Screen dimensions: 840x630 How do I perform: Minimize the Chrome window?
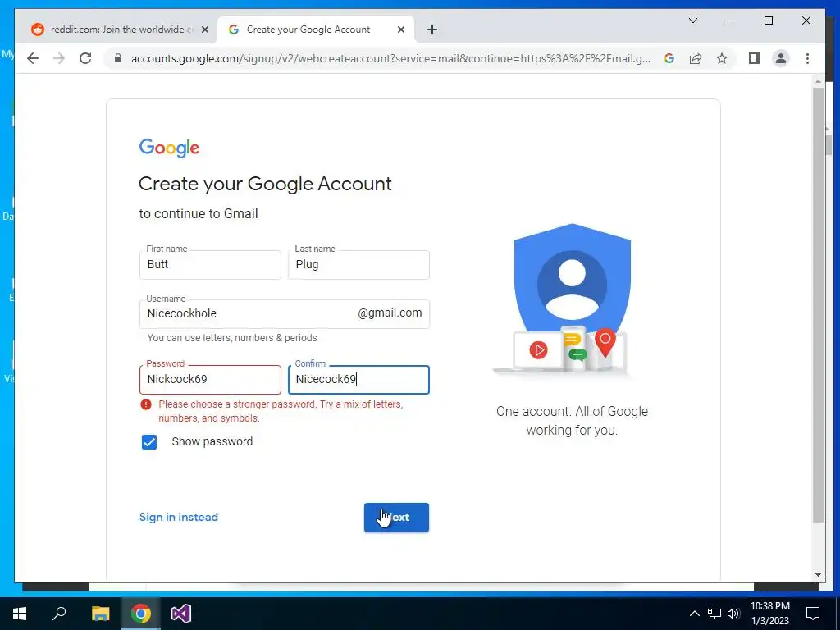point(731,21)
